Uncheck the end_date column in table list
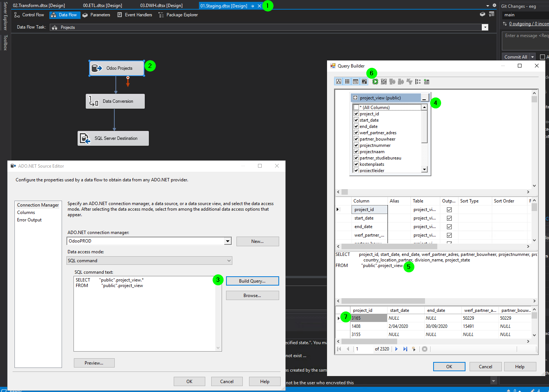This screenshot has width=549, height=392. pos(356,126)
